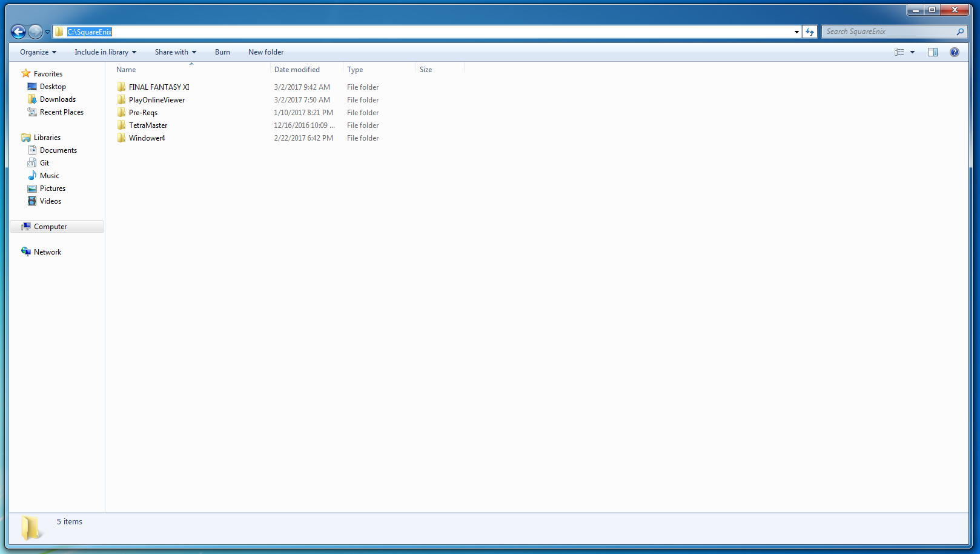Select the Windower4 folder icon

[x=122, y=138]
